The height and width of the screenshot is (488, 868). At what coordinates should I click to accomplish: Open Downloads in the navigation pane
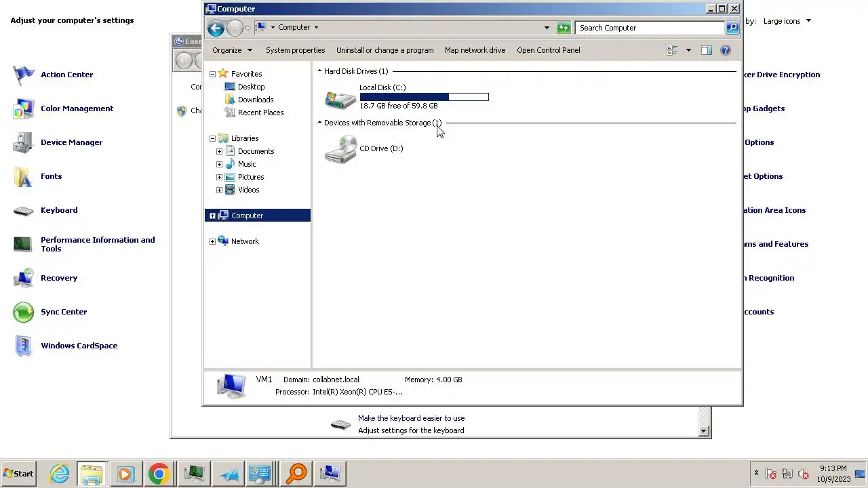[x=256, y=100]
